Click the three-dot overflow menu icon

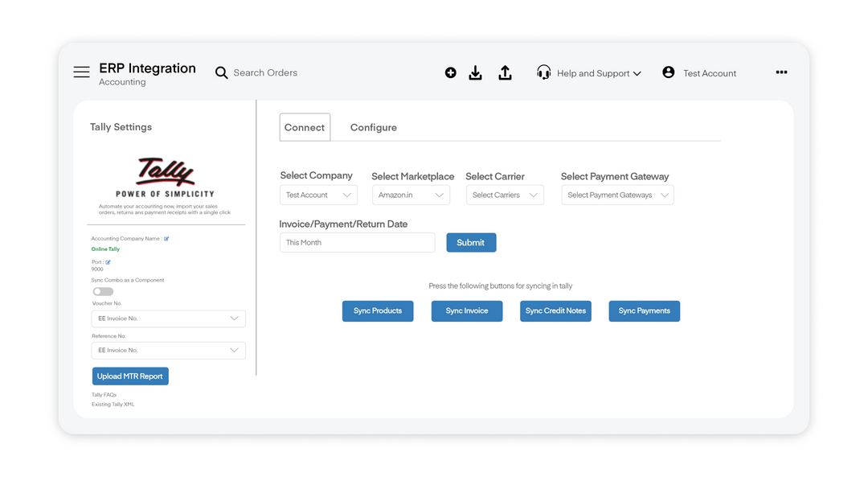coord(781,72)
